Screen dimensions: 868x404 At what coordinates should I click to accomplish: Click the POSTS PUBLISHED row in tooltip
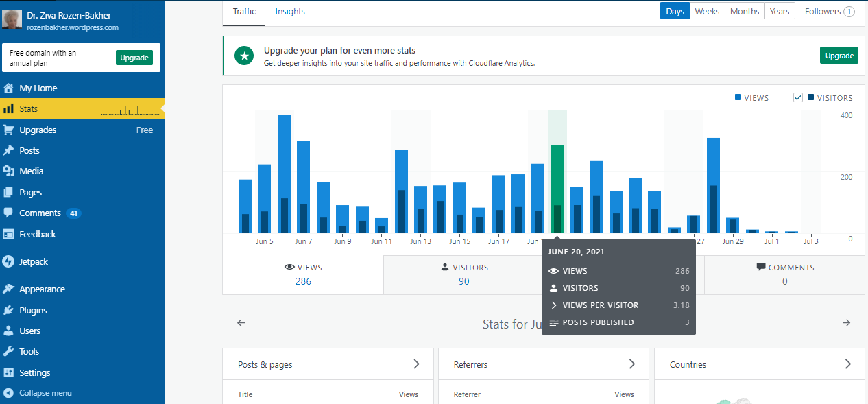tap(619, 322)
